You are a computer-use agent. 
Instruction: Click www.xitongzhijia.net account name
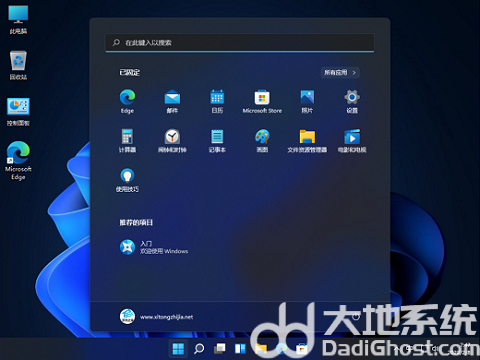pos(166,317)
